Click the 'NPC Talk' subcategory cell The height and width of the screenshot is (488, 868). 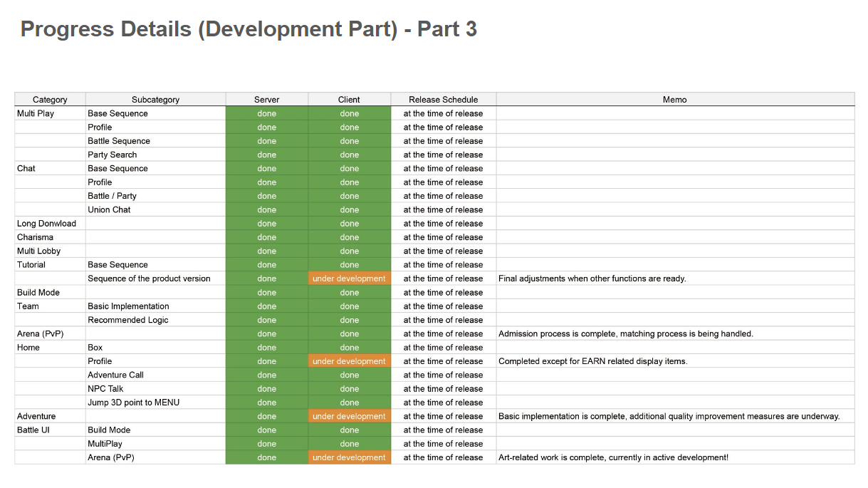[x=155, y=389]
